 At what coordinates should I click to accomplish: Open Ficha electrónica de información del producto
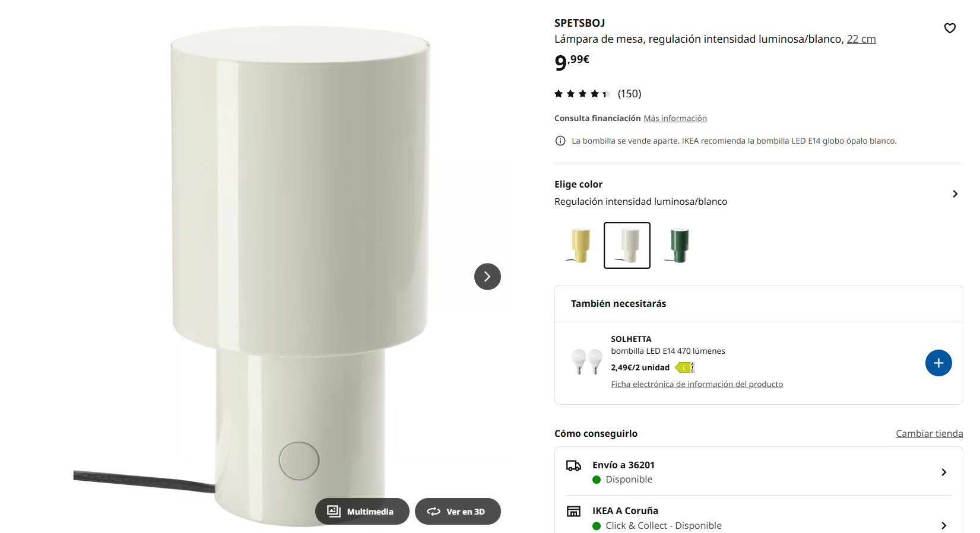coord(697,384)
